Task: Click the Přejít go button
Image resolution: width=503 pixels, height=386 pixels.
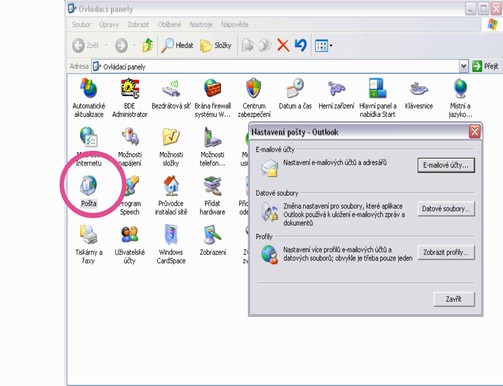Action: (485, 66)
